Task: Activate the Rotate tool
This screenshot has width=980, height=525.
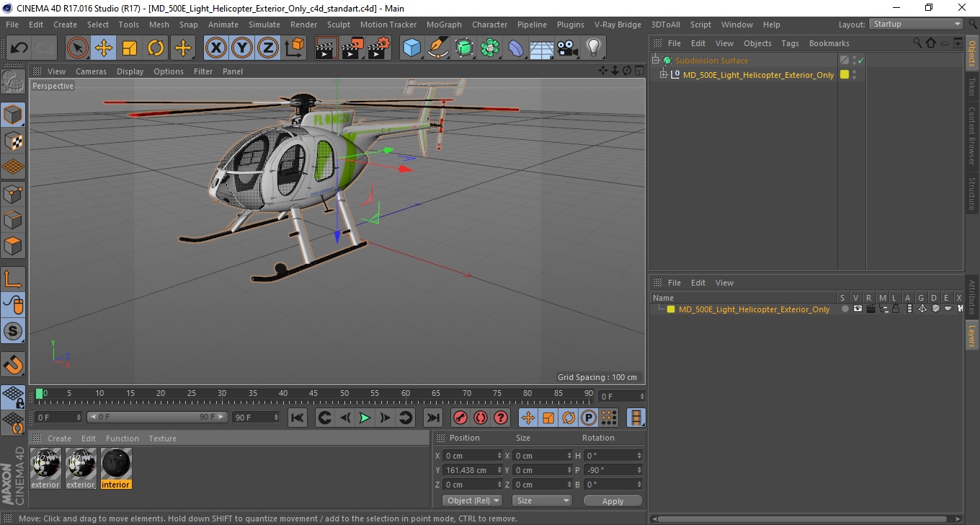Action: click(156, 48)
